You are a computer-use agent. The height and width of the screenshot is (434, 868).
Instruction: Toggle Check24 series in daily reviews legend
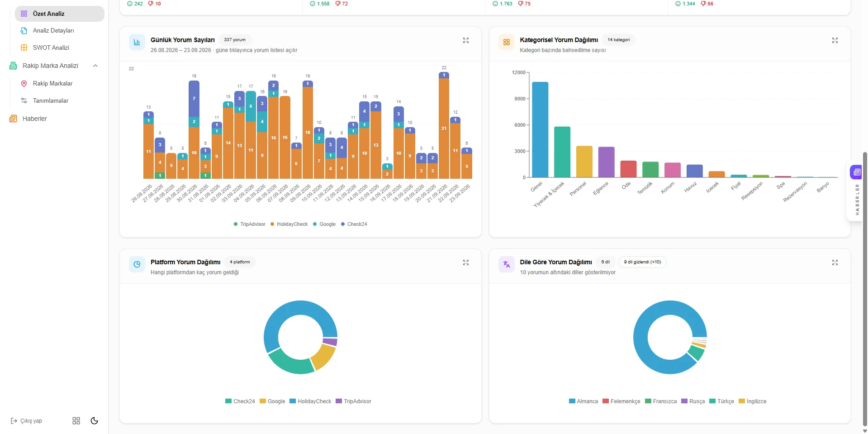click(x=354, y=224)
